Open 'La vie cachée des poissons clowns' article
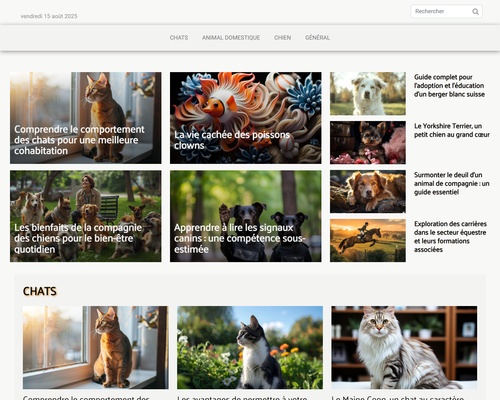Viewport: 500px width, 400px height. (246, 118)
